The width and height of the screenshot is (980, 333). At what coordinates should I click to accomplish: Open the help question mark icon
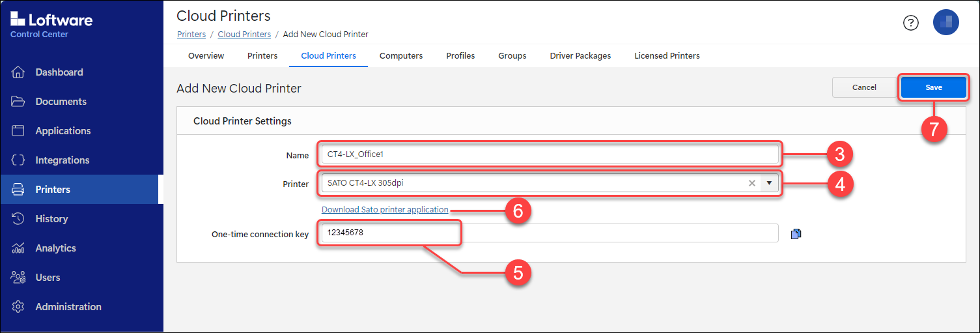click(x=910, y=23)
